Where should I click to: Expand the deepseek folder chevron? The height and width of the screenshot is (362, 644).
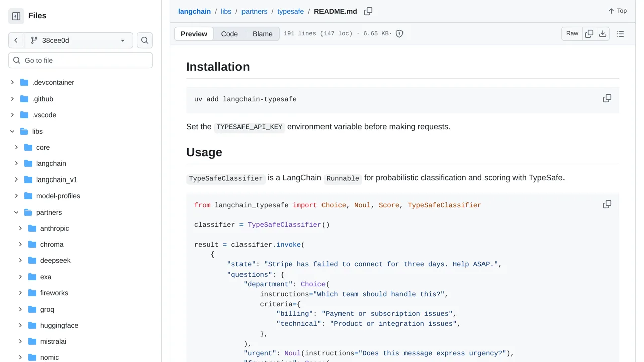20,260
